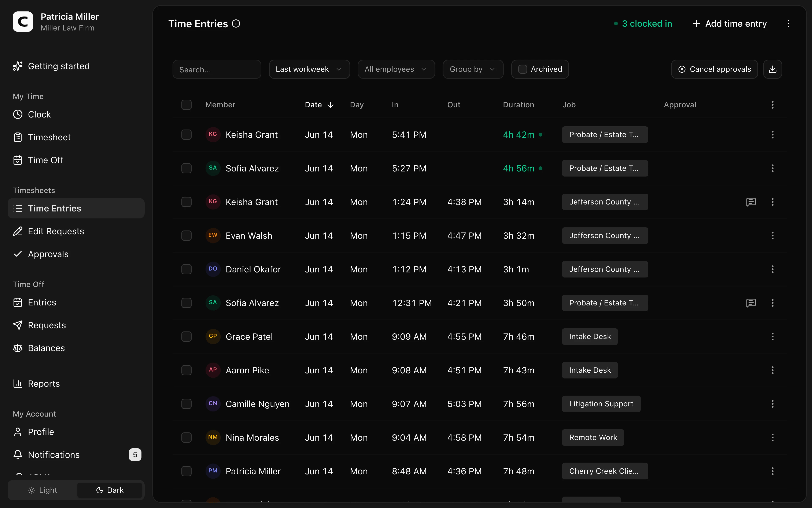Select checkbox for Nina Morales row
Viewport: 812px width, 508px height.
[186, 438]
